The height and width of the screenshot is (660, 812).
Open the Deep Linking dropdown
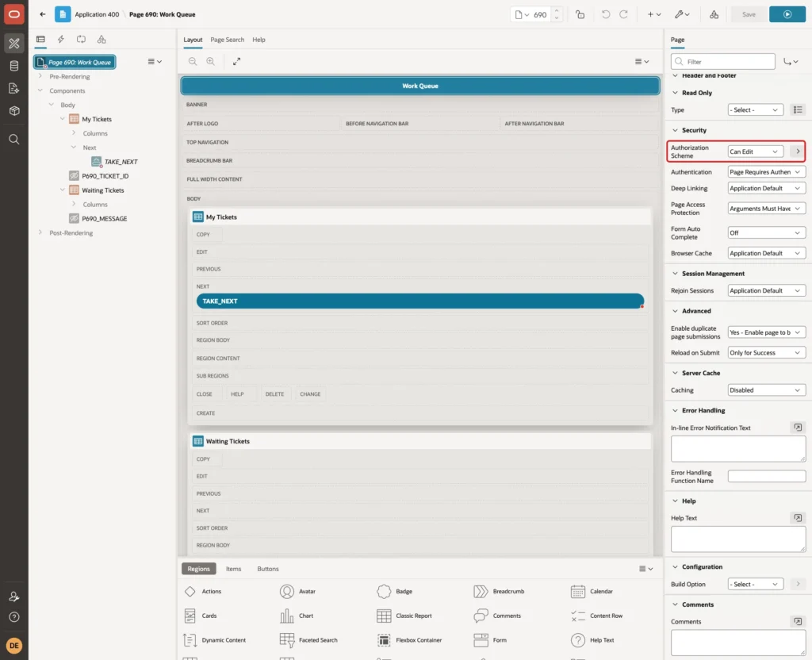(x=766, y=188)
